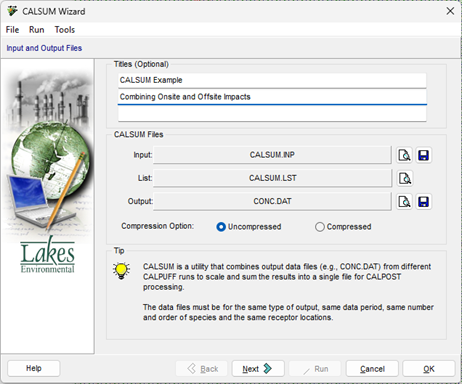Go Back to previous wizard step
Image resolution: width=462 pixels, height=384 pixels.
pyautogui.click(x=202, y=369)
